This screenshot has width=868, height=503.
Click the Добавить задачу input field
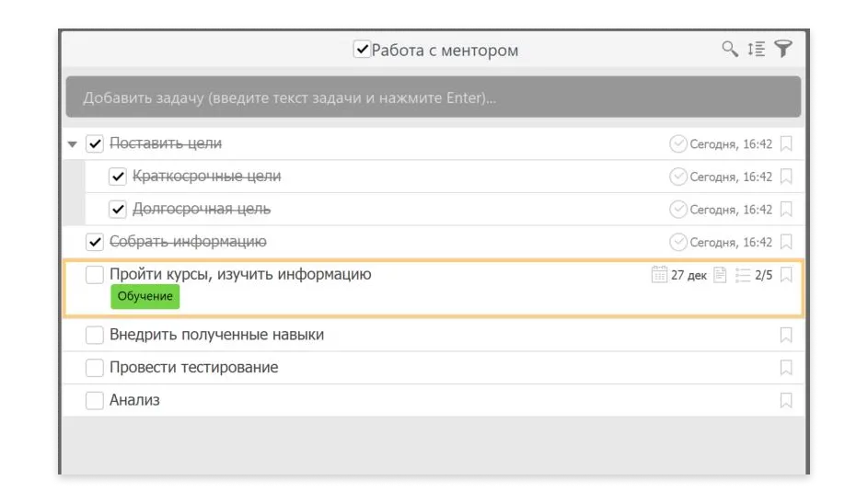click(x=433, y=97)
